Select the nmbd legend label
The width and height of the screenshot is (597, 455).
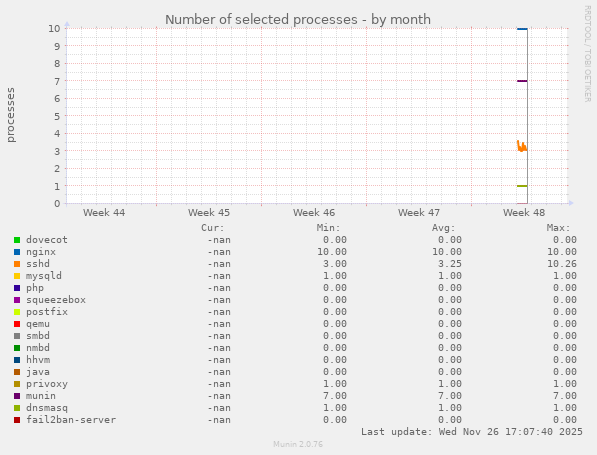coord(38,348)
